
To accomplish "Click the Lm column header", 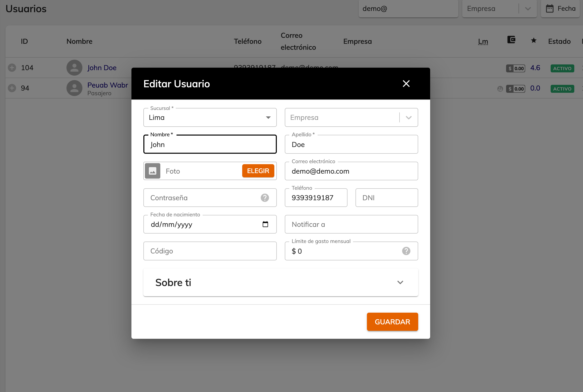I will pyautogui.click(x=483, y=41).
